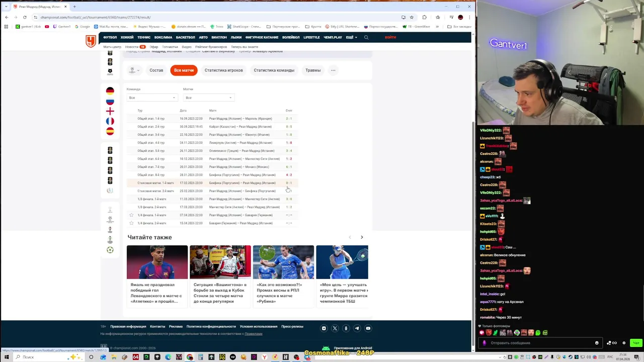Switch to the Состав tab
The image size is (644, 362).
pos(156,70)
